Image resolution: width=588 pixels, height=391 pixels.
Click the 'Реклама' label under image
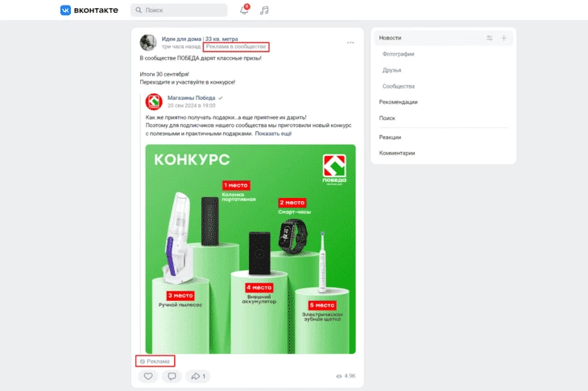pos(155,361)
